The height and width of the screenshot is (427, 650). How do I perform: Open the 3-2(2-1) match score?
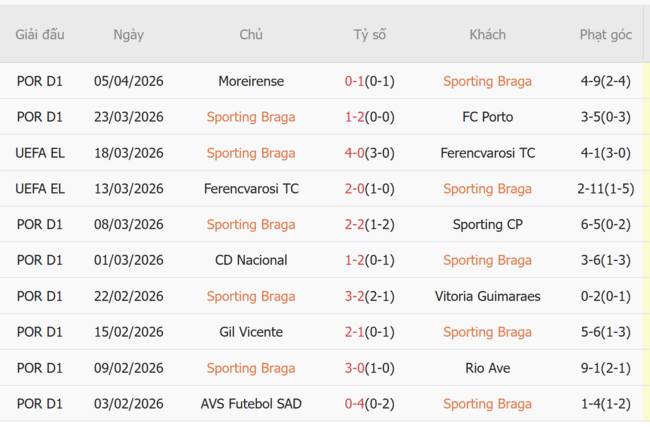369,296
